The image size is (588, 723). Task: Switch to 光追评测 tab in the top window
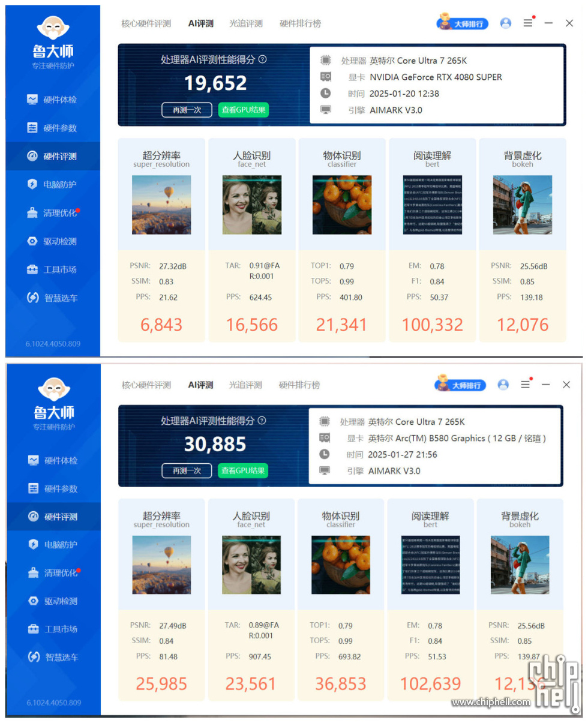pyautogui.click(x=246, y=23)
